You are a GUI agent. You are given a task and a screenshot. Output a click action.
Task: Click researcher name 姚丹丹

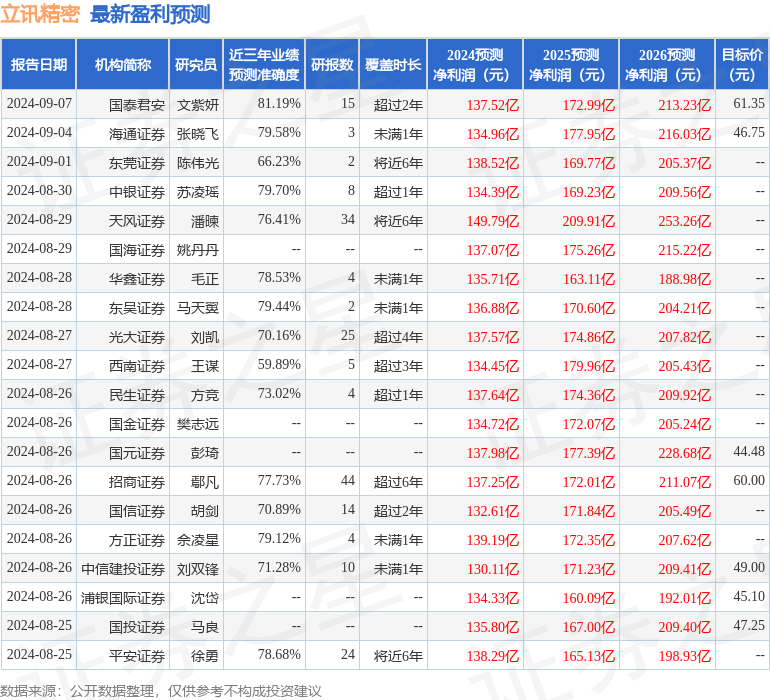(x=198, y=250)
